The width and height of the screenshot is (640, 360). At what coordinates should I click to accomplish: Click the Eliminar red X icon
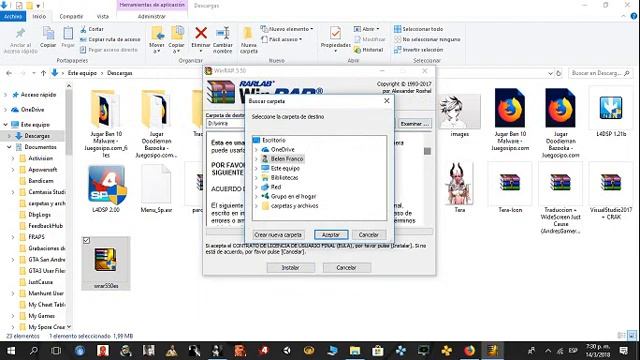pos(201,33)
